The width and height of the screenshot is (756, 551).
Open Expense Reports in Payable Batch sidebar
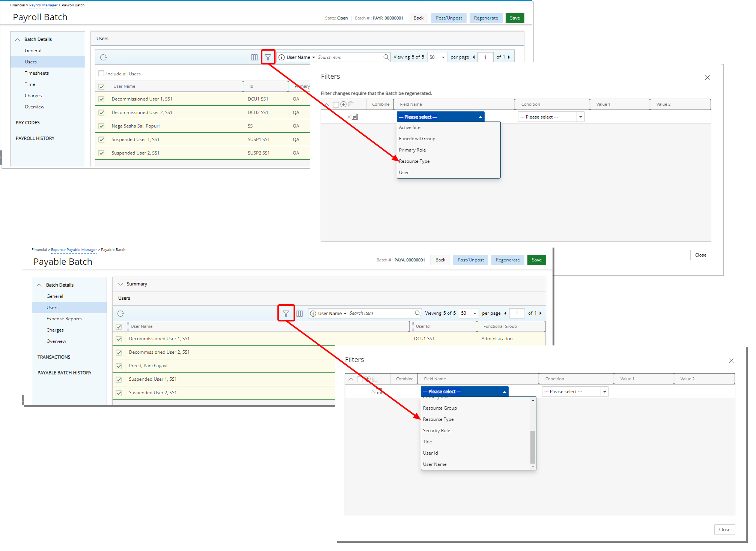click(x=64, y=319)
